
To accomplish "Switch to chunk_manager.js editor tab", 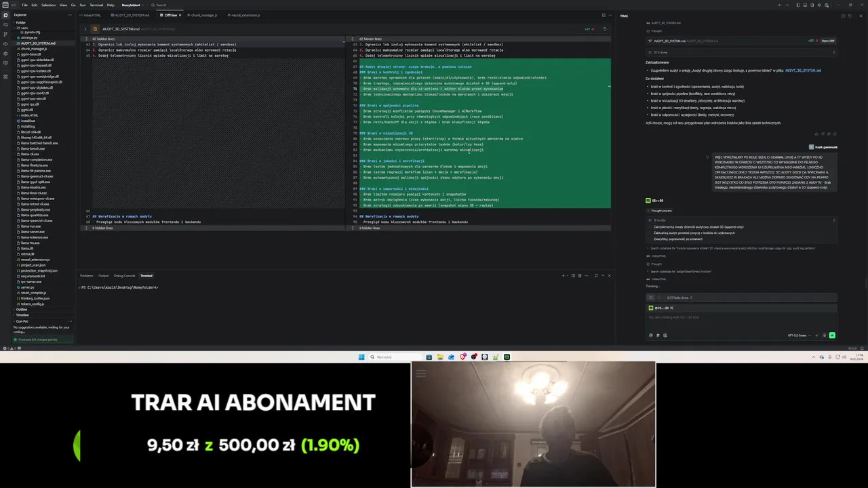I will [x=202, y=15].
